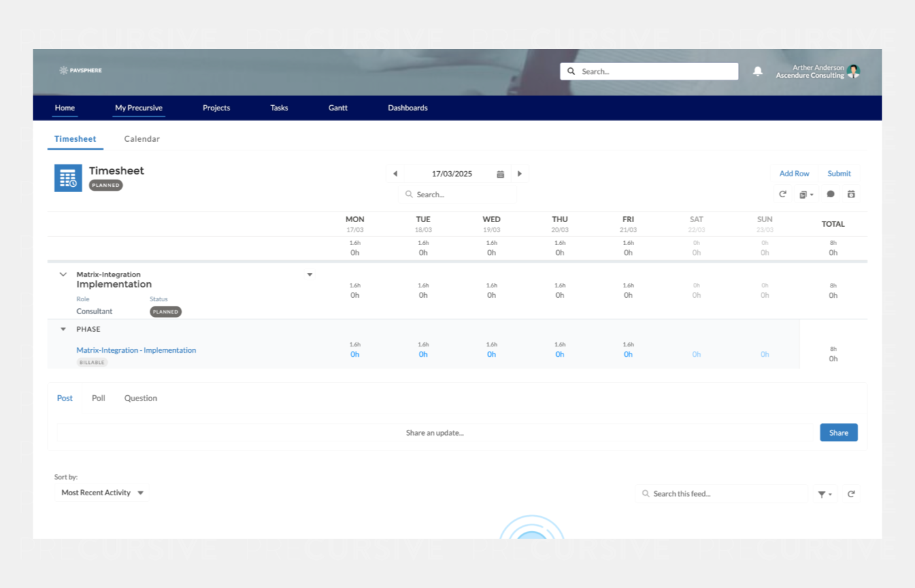Edit Tuesday hours in the phase row
The image size is (915, 588).
pos(423,354)
